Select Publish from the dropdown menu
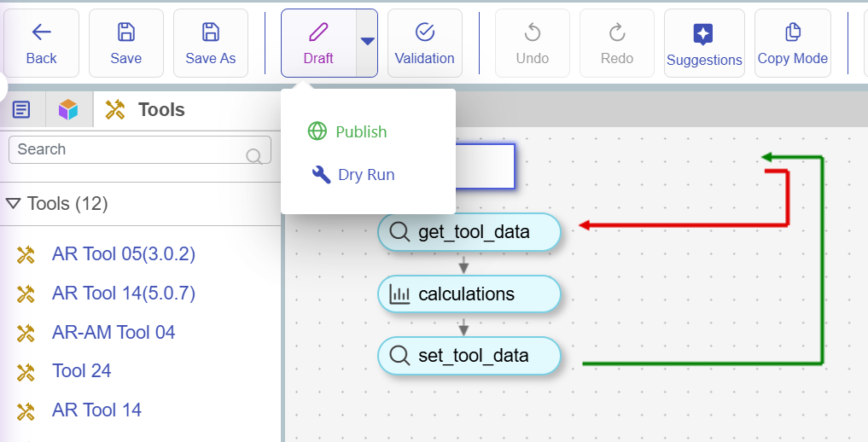Image resolution: width=868 pixels, height=442 pixels. click(360, 131)
